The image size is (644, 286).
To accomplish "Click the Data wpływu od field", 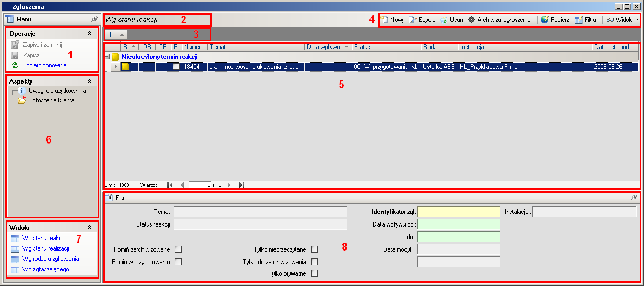I will click(x=459, y=224).
